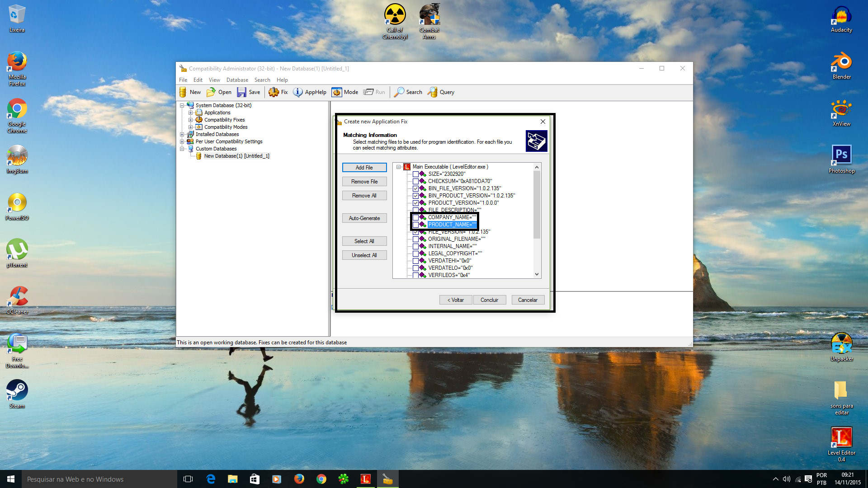Image resolution: width=868 pixels, height=488 pixels.
Task: Open File Explorer from the taskbar
Action: click(x=232, y=479)
